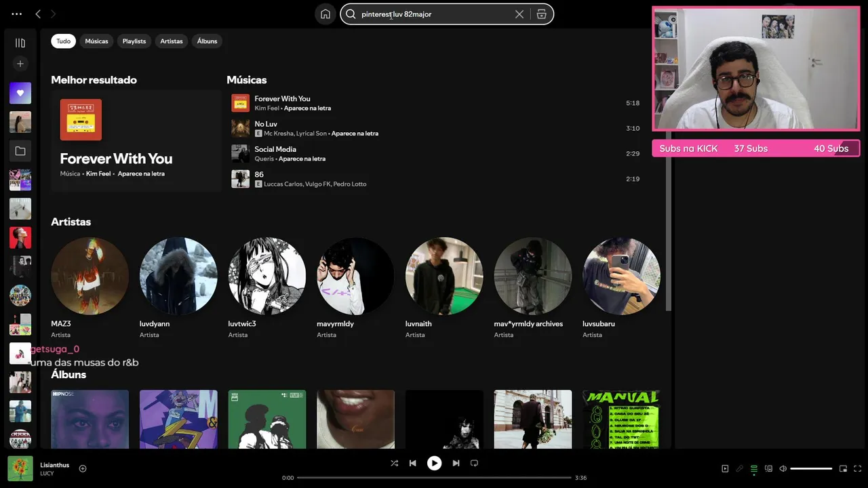Image resolution: width=868 pixels, height=488 pixels.
Task: Toggle the lyrics microphone icon
Action: (x=739, y=468)
